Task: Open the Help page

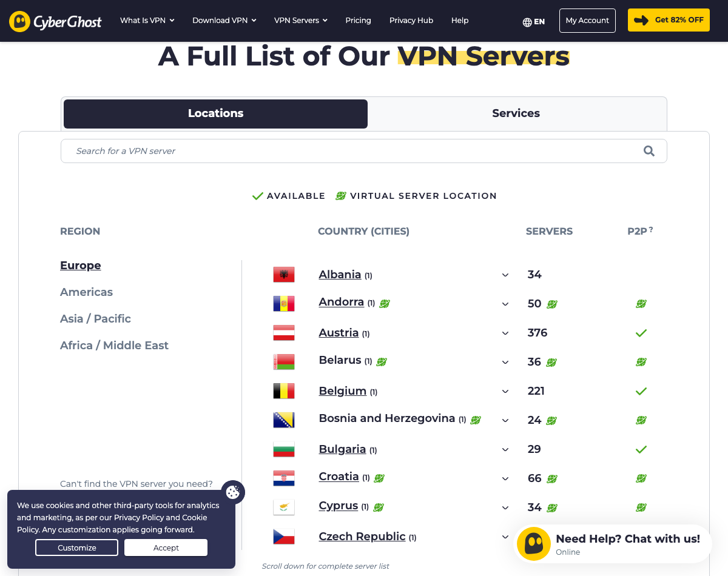Action: (x=460, y=20)
